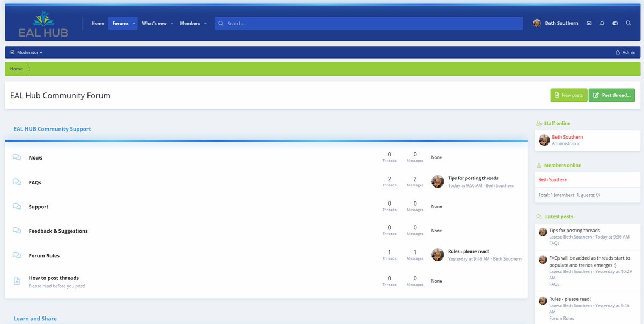Open the Rules - please read! thread
644x324 pixels.
(468, 250)
